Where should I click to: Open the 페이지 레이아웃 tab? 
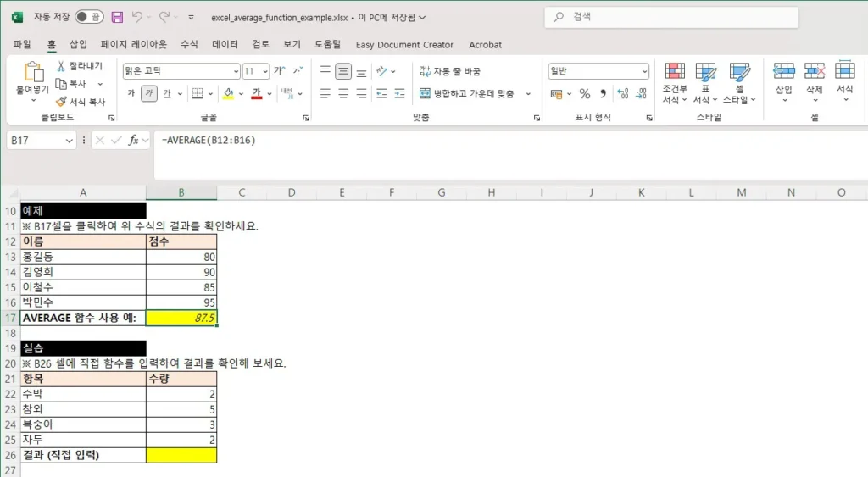(133, 44)
